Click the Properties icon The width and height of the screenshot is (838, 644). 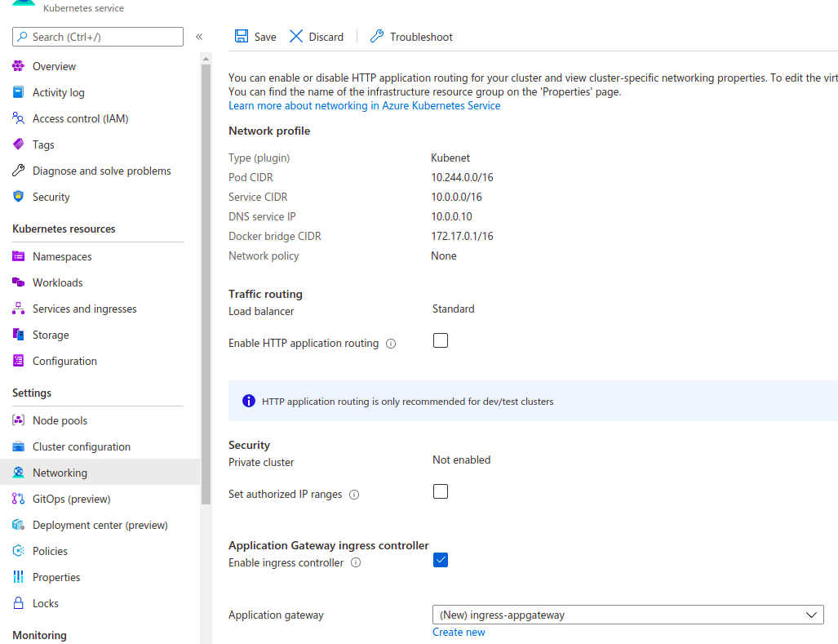(18, 577)
